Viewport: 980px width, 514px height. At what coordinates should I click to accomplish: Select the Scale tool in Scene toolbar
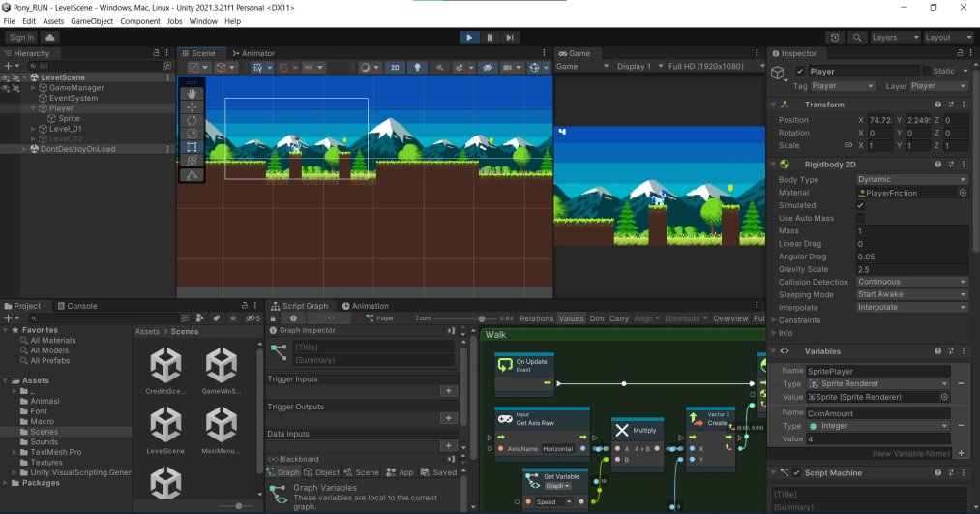[x=192, y=134]
